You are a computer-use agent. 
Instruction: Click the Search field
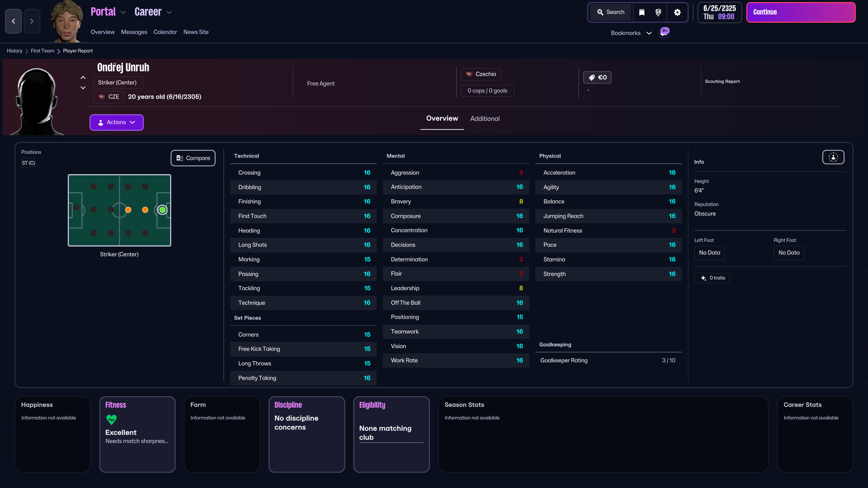pyautogui.click(x=611, y=12)
